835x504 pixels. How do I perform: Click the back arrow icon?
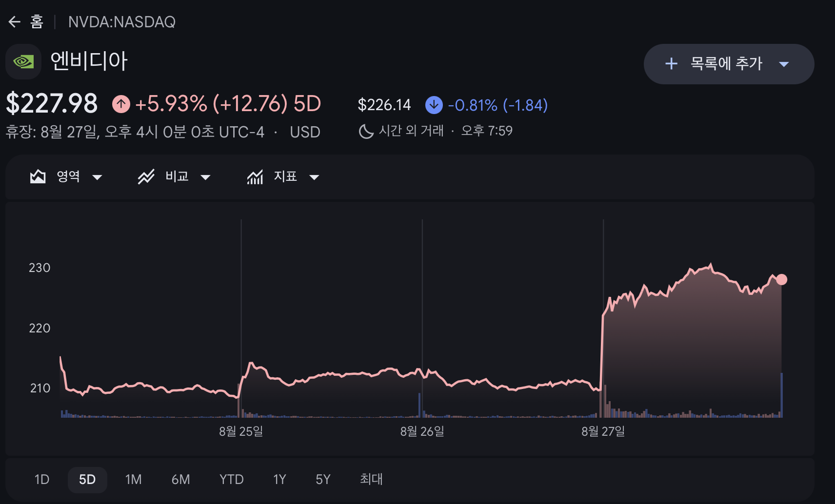[x=14, y=22]
